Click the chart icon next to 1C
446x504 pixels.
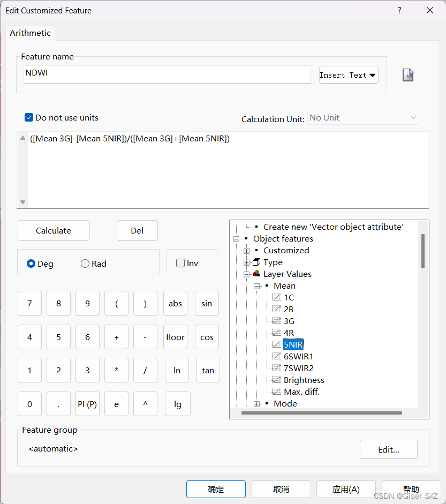277,297
